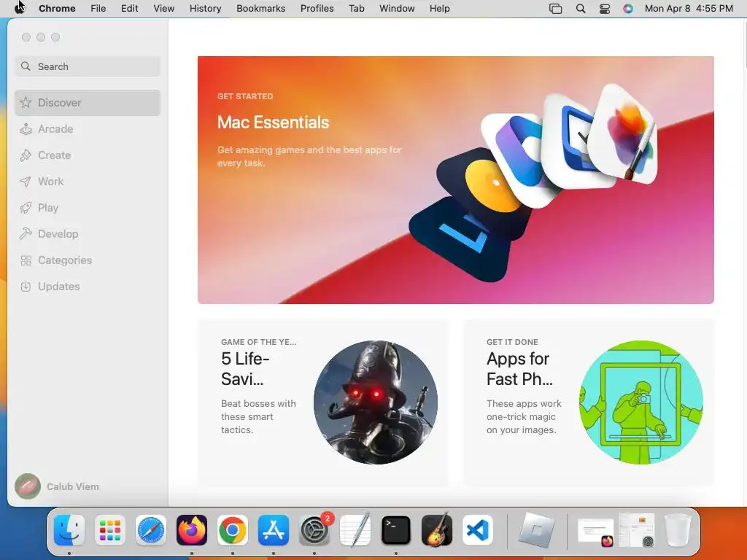Image resolution: width=747 pixels, height=560 pixels.
Task: Click the Calub Viem account avatar
Action: (x=28, y=486)
